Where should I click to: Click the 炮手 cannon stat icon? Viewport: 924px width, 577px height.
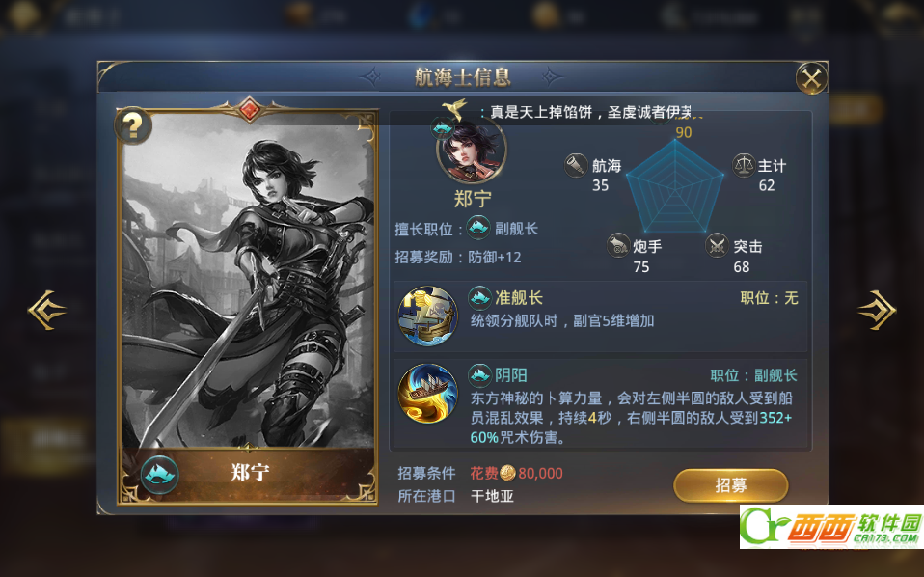coord(618,246)
